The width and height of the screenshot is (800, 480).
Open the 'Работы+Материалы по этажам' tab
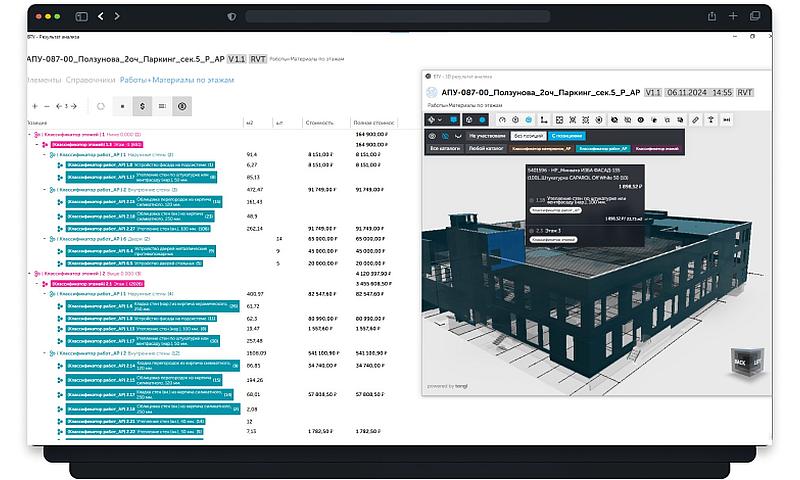click(176, 79)
